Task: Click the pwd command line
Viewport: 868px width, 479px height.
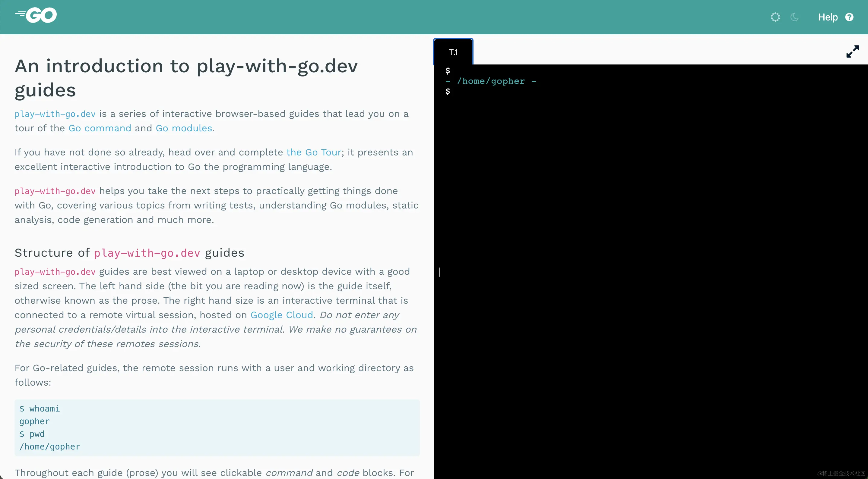Action: pyautogui.click(x=32, y=434)
